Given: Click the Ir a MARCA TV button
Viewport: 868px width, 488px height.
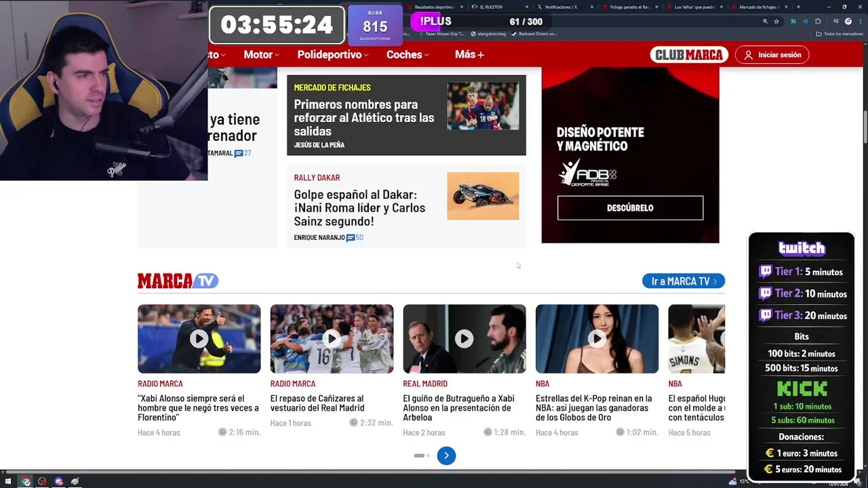Looking at the screenshot, I should (x=684, y=281).
